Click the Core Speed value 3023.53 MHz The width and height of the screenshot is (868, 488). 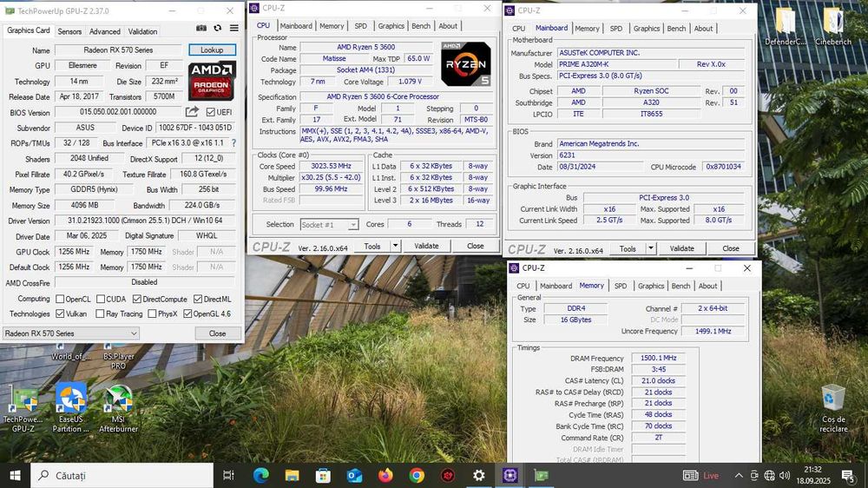[331, 166]
